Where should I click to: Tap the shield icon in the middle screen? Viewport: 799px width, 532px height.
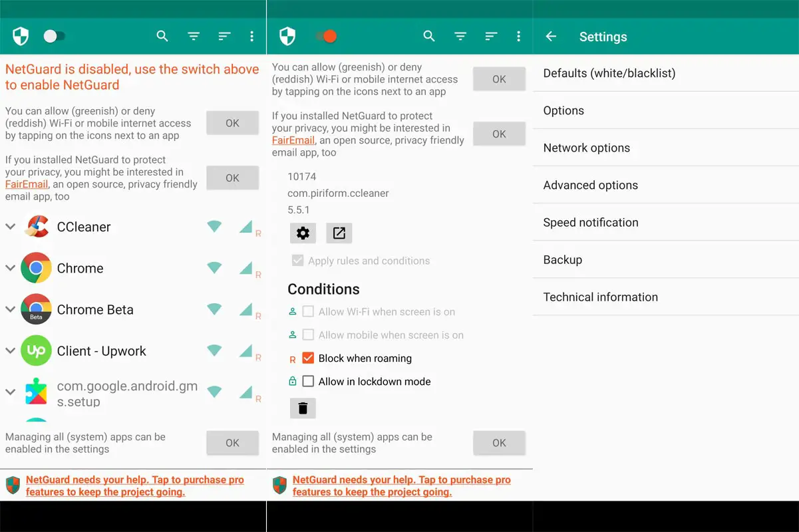tap(287, 37)
